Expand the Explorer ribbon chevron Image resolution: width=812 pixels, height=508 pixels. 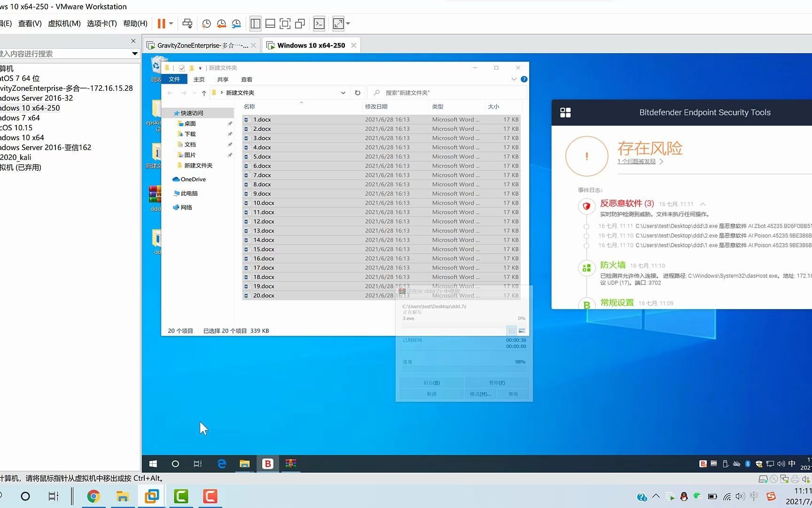(514, 79)
